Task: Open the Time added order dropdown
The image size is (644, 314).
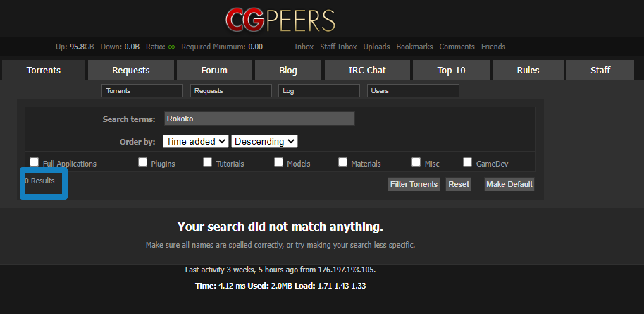Action: tap(195, 142)
